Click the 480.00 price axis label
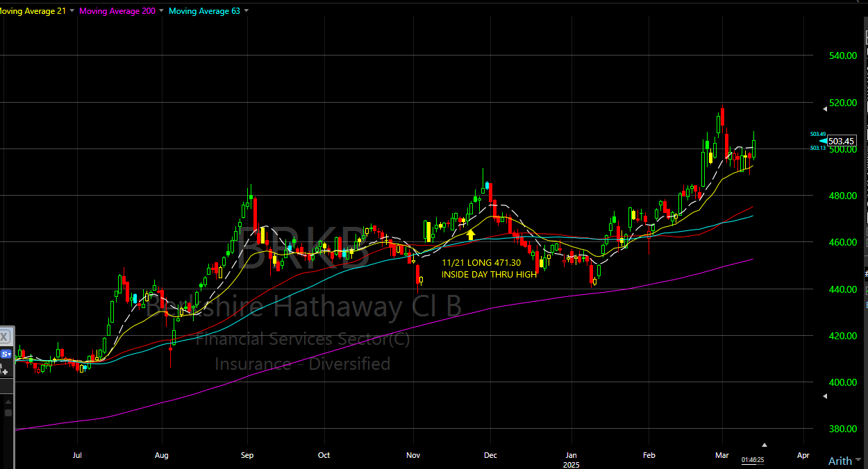 (x=842, y=196)
